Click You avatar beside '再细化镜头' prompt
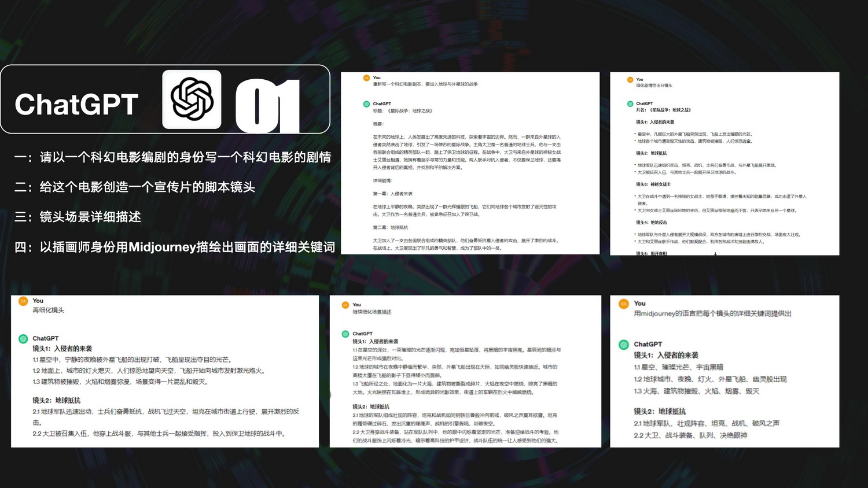Screen dimensions: 868x488 point(23,301)
